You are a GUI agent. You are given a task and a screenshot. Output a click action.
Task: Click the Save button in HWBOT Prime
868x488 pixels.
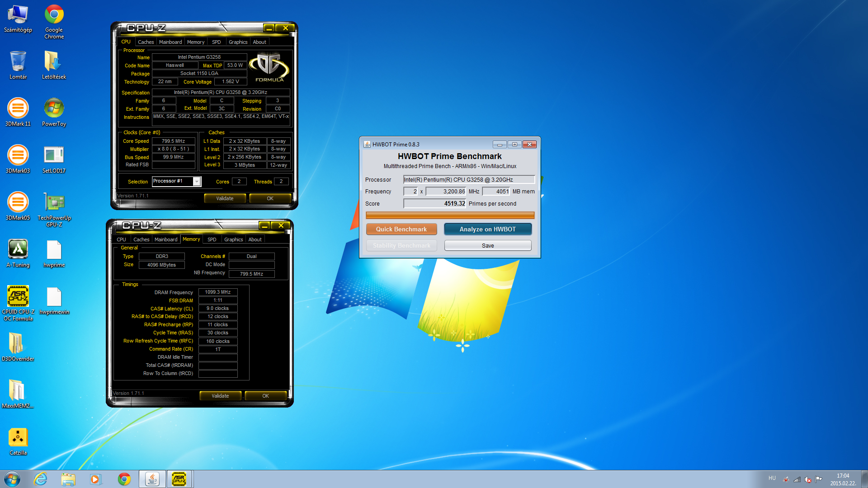coord(488,245)
